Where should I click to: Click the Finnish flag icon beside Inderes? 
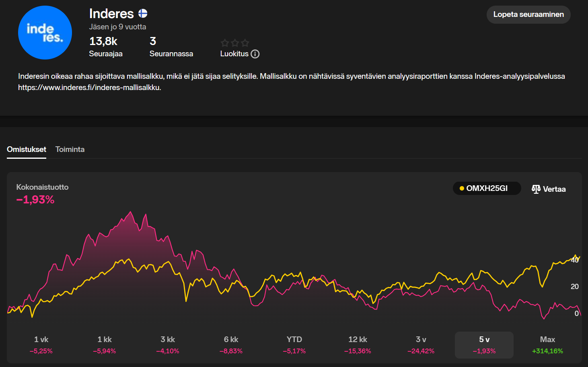[x=143, y=14]
